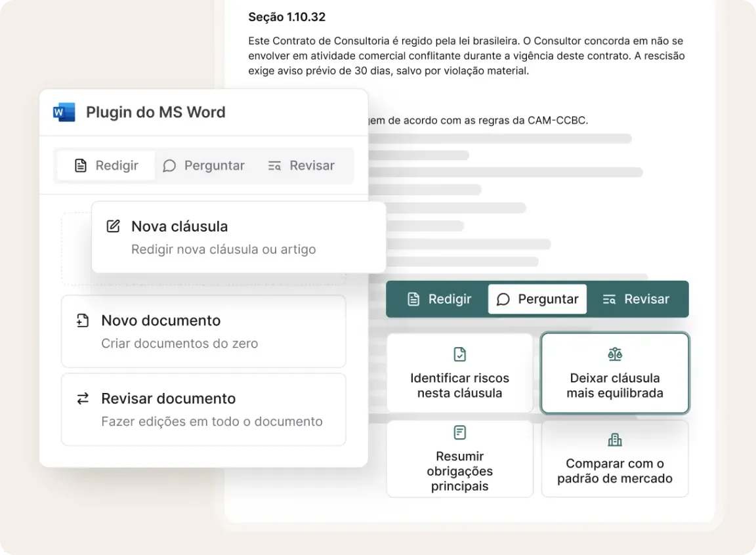This screenshot has width=756, height=555.
Task: Click the Plugin do MS Word title
Action: (156, 112)
